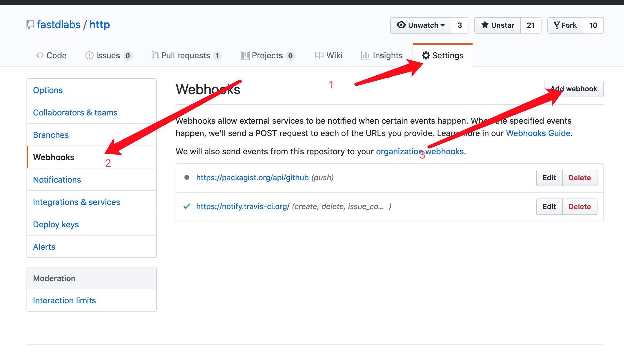The width and height of the screenshot is (624, 364).
Task: Click the Issues exclamation circle icon
Action: click(89, 55)
